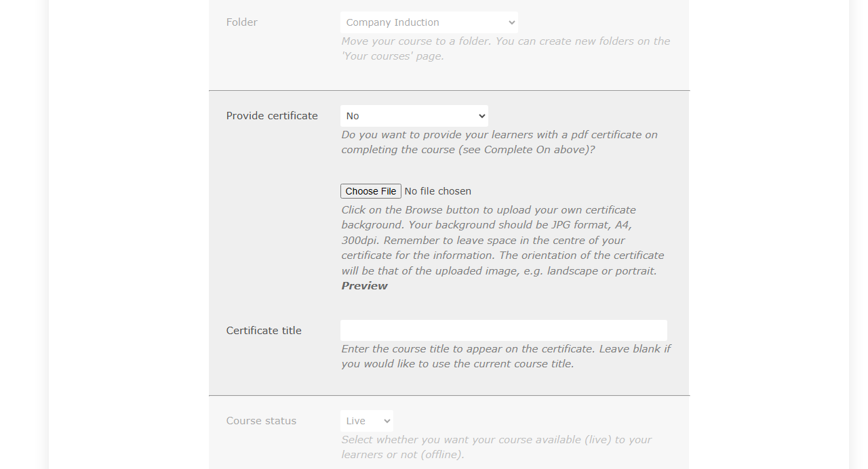Click the Provide certificate label
The image size is (868, 469).
tap(272, 115)
